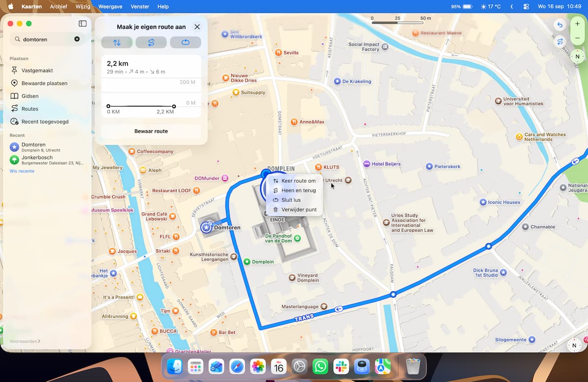Open WhatsApp from the Dock
The height and width of the screenshot is (382, 588).
pos(320,366)
